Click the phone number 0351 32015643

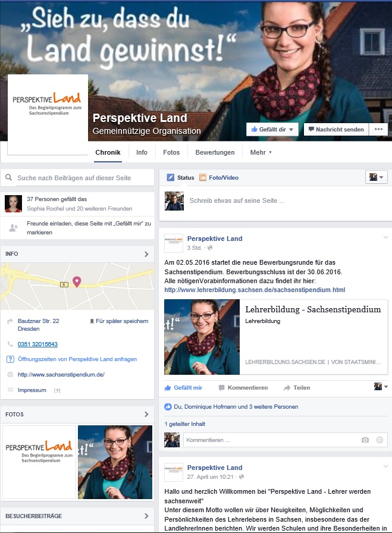[x=37, y=344]
